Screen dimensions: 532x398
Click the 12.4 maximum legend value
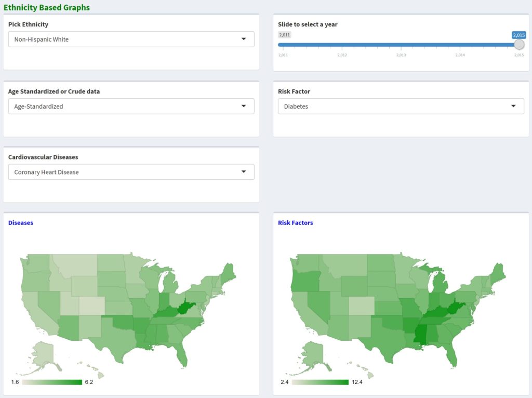[357, 382]
